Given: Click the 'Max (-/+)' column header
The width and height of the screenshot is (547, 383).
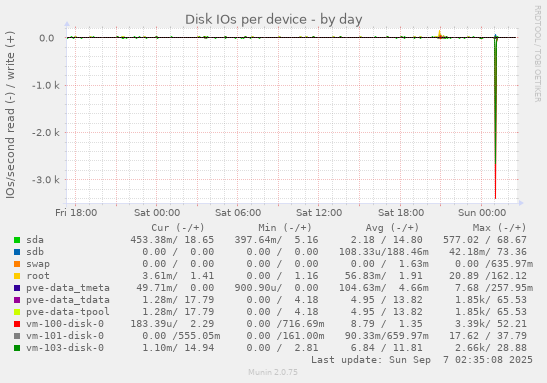Looking at the screenshot, I should (x=499, y=228).
